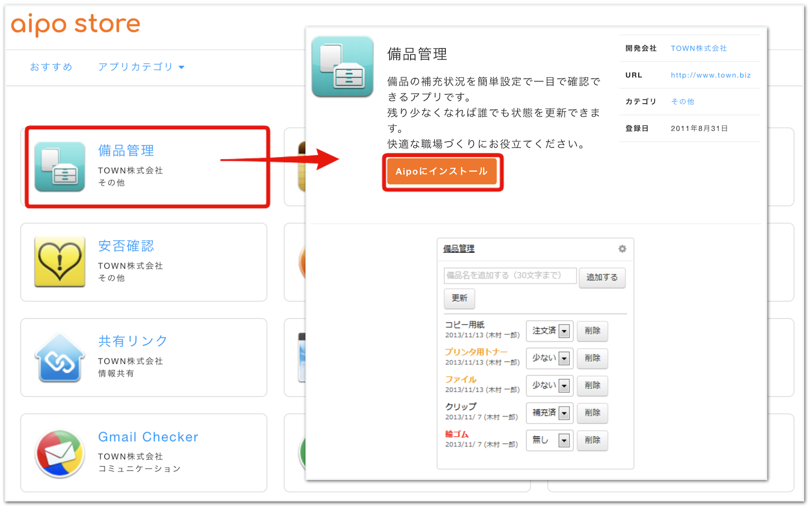The image size is (812, 509).
Task: Select the ファイル item name
Action: [x=461, y=379]
